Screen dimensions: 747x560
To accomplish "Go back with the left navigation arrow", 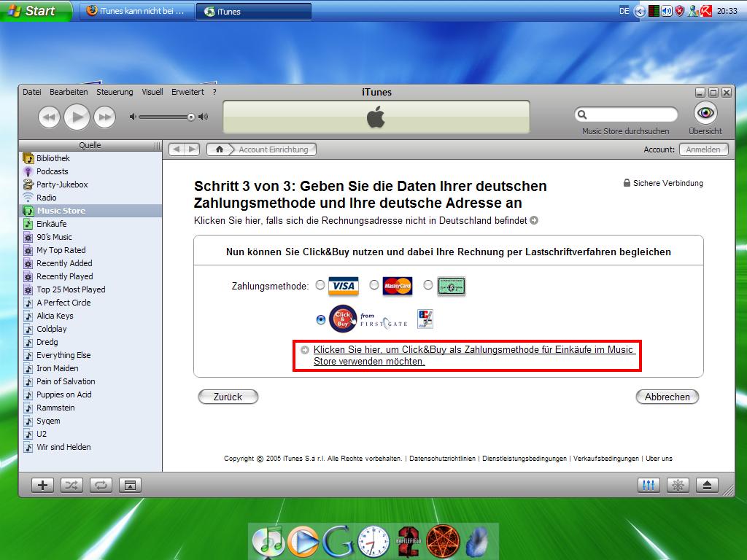I will pyautogui.click(x=177, y=149).
